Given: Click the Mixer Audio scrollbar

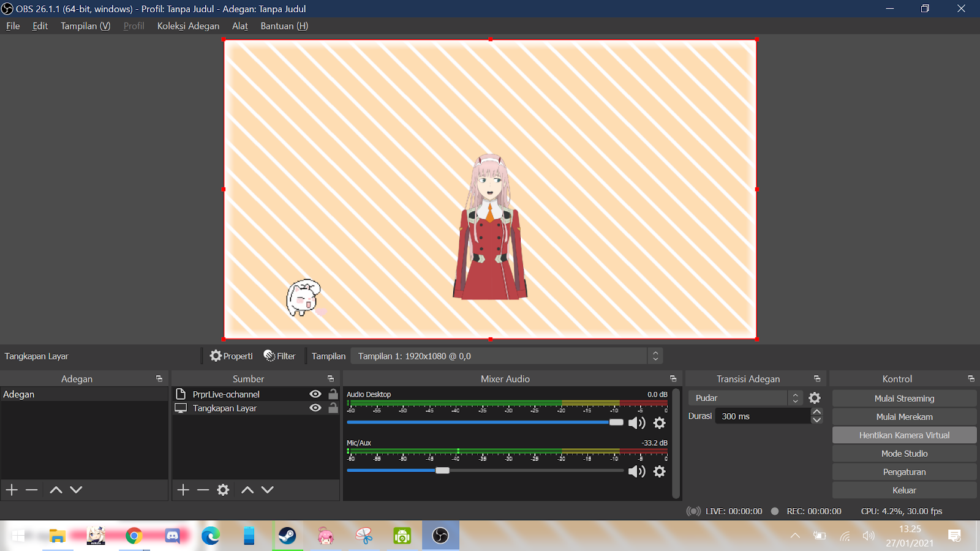Looking at the screenshot, I should click(x=676, y=443).
